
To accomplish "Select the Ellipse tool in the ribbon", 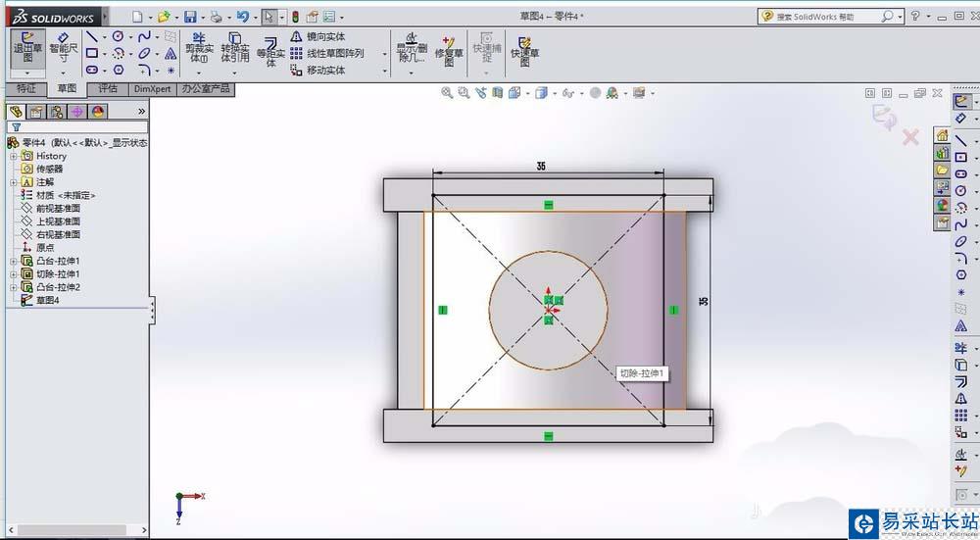I will coord(144,53).
